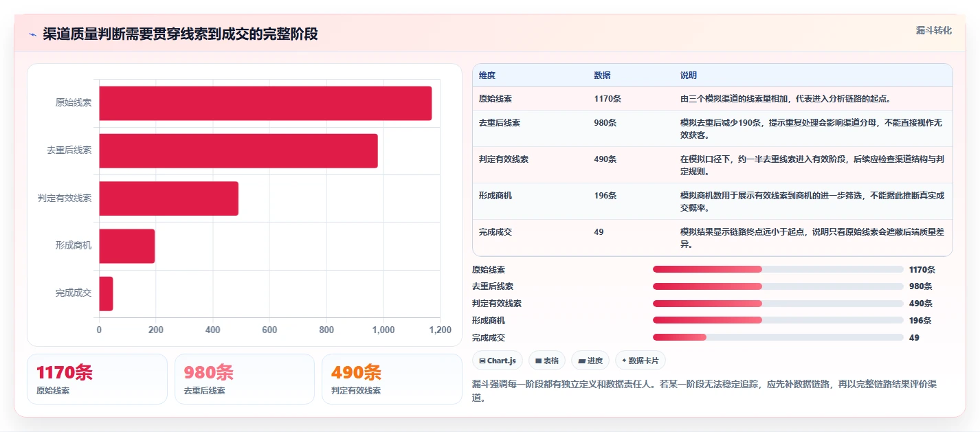
Task: Click the 维度 table column header
Action: click(487, 76)
